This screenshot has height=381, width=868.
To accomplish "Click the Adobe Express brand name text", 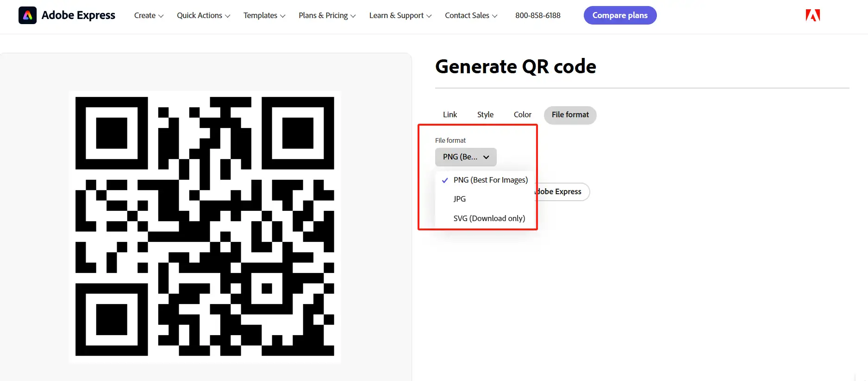I will pyautogui.click(x=78, y=15).
